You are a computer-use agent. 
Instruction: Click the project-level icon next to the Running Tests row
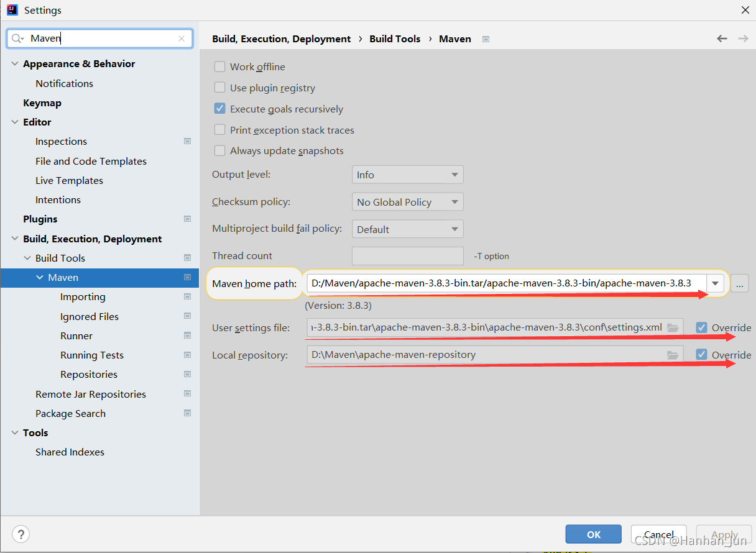tap(187, 355)
